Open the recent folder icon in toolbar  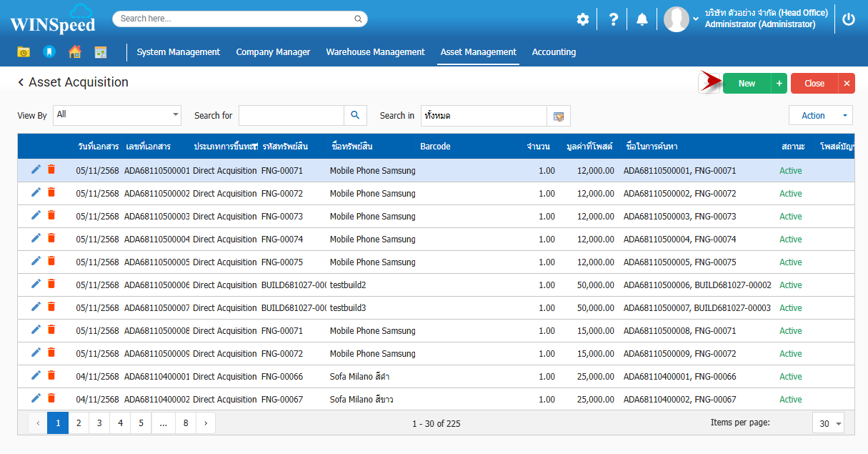pos(24,51)
